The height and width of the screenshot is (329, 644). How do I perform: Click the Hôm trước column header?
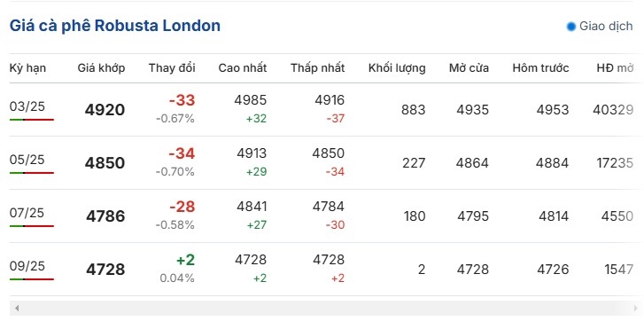tap(540, 68)
